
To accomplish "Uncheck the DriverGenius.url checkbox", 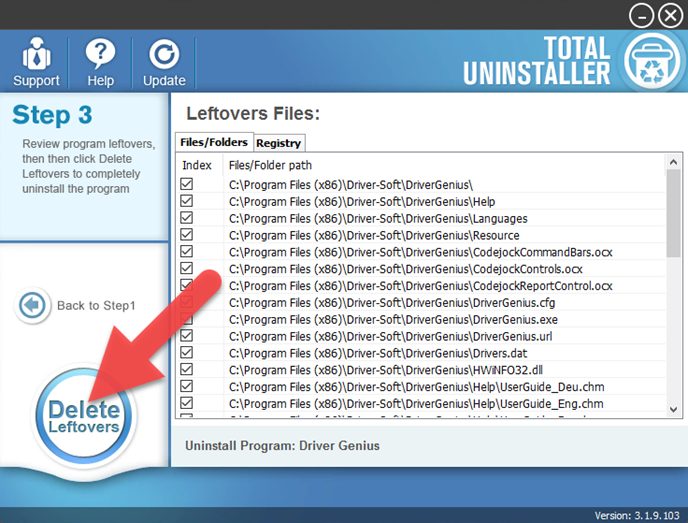I will pyautogui.click(x=186, y=336).
